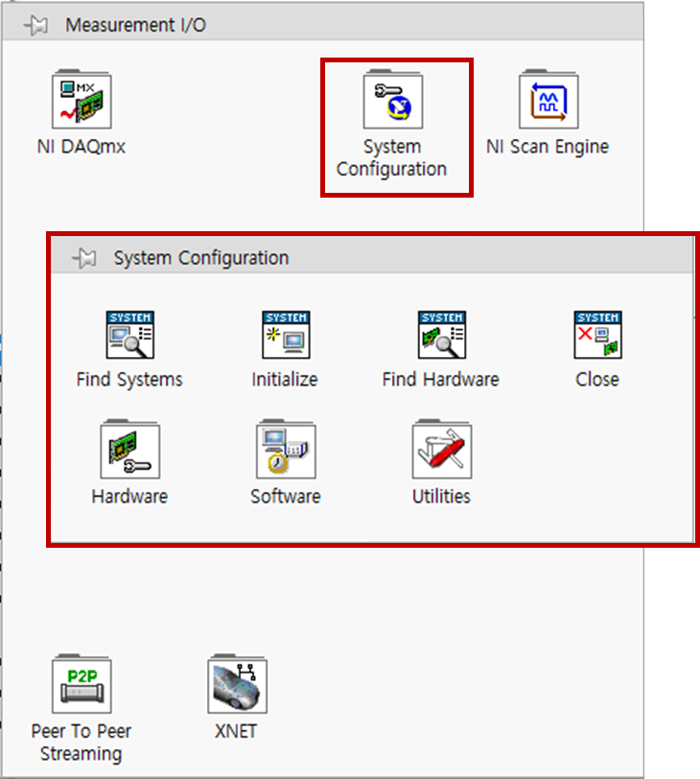Click the Peer To Peer Streaming label
700x779 pixels.
pos(82,743)
